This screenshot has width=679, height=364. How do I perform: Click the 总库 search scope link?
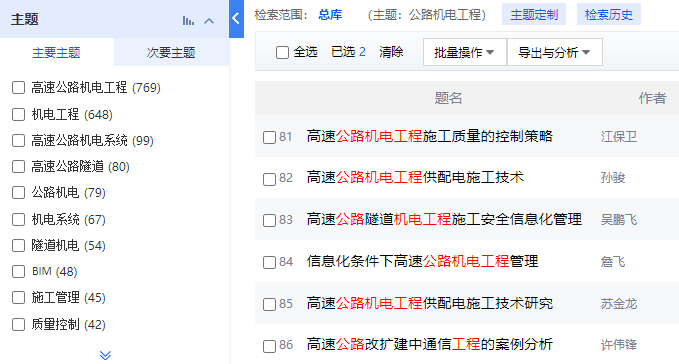coord(330,15)
